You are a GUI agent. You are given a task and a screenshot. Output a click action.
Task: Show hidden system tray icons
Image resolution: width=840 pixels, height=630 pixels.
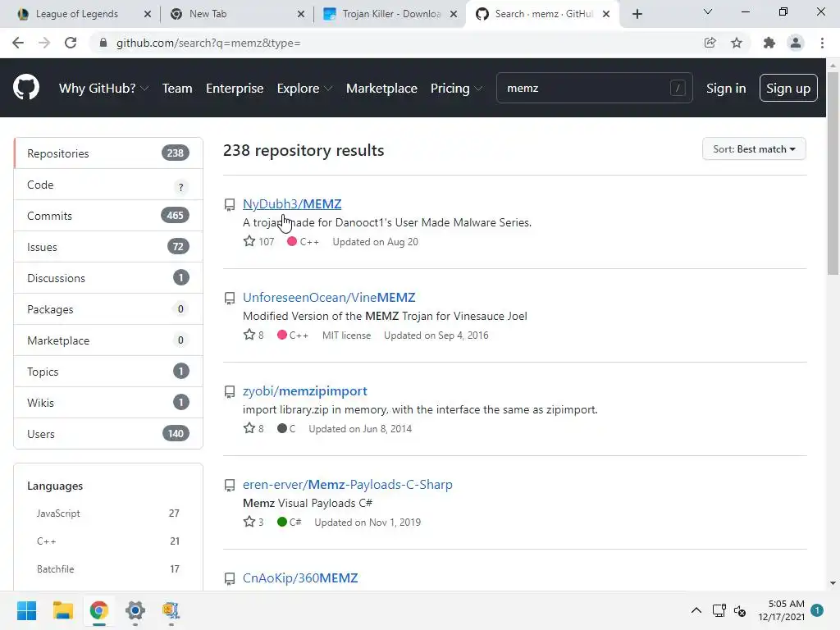[696, 610]
